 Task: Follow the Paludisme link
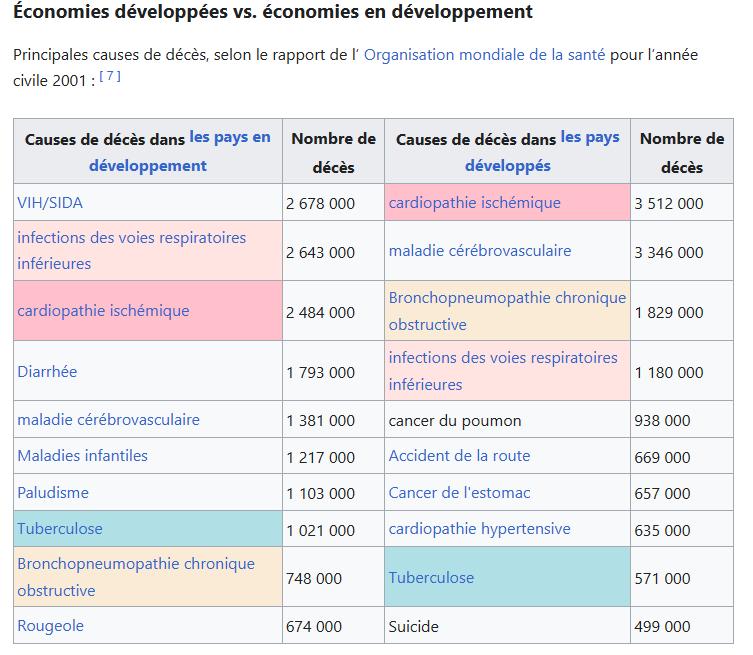pyautogui.click(x=53, y=492)
